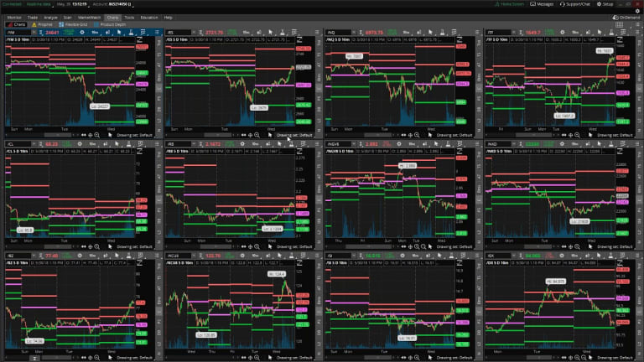Click zoom magnifier under the /CL chart
Image resolution: width=644 pixels, height=362 pixels.
[x=97, y=246]
